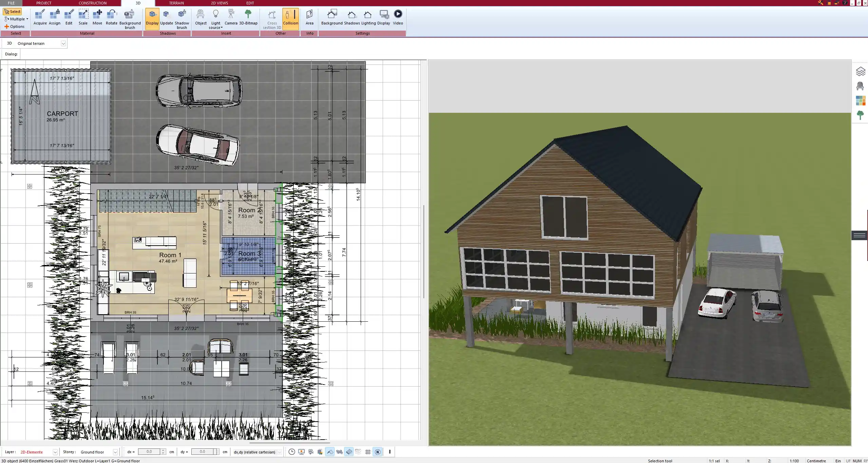Click the monitor star icon in bottom toolbar
The height and width of the screenshot is (463, 868).
[301, 452]
